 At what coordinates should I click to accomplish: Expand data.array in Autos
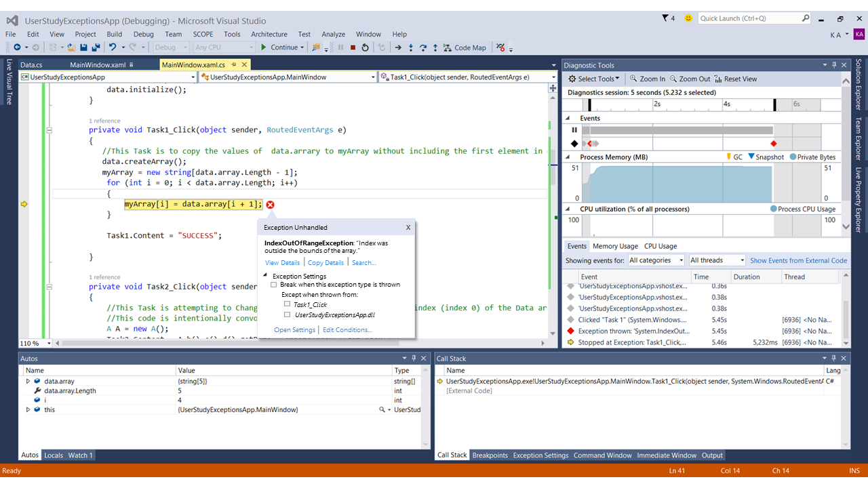pos(28,382)
